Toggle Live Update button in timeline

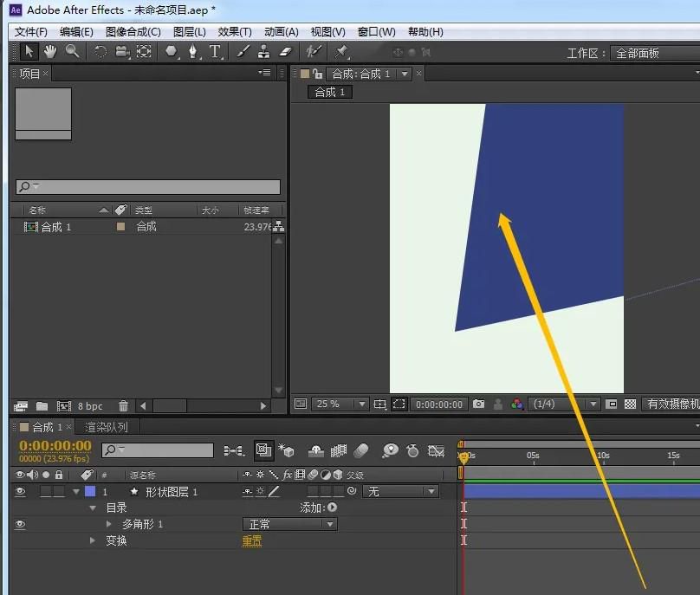(263, 450)
